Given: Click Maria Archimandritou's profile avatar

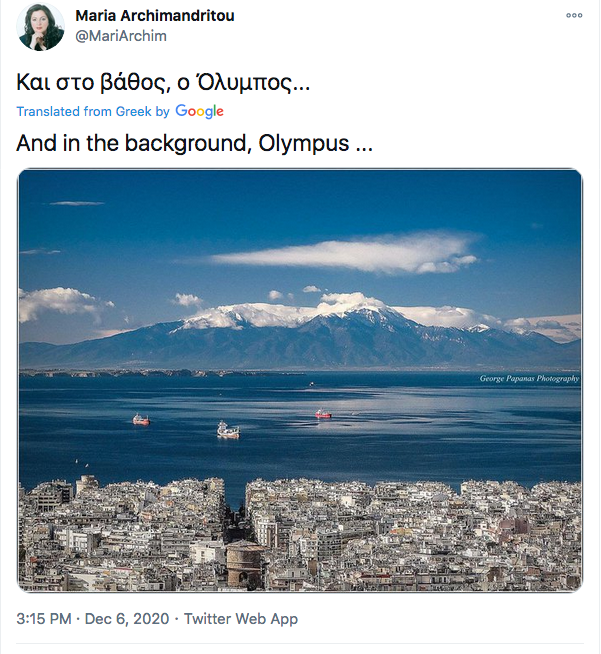Looking at the screenshot, I should pyautogui.click(x=41, y=27).
